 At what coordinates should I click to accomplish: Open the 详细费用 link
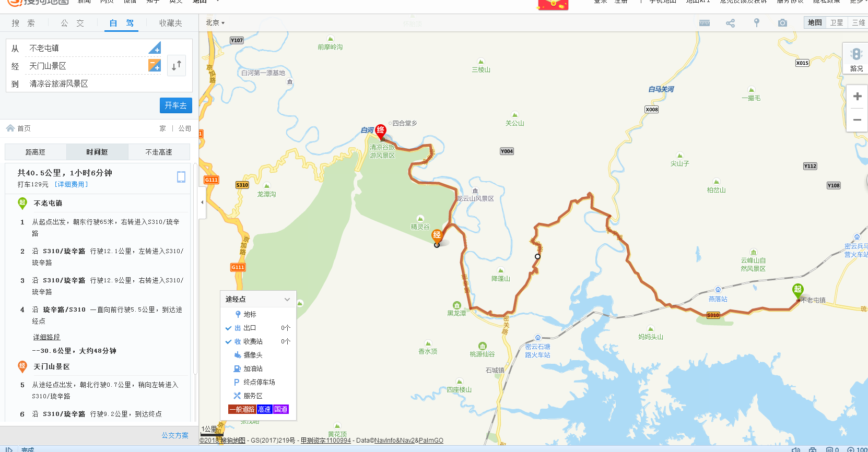(x=71, y=185)
